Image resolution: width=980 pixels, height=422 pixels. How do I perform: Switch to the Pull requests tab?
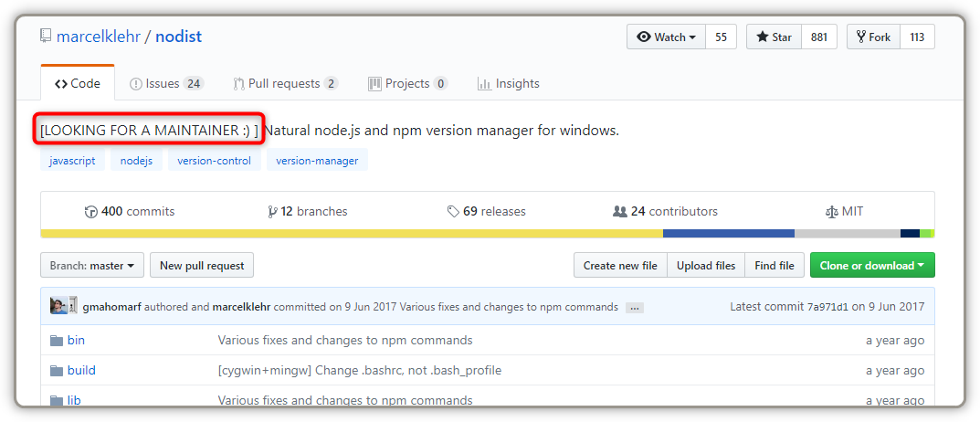coord(286,83)
